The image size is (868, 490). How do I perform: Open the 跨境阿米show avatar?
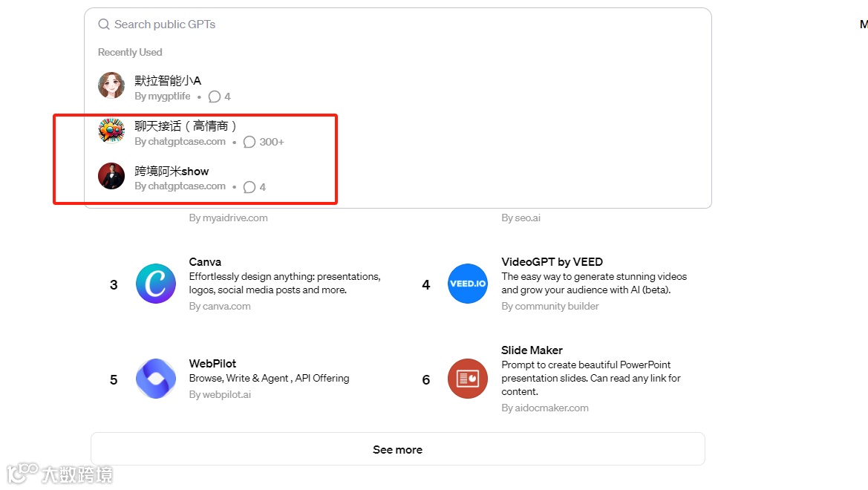coord(111,176)
